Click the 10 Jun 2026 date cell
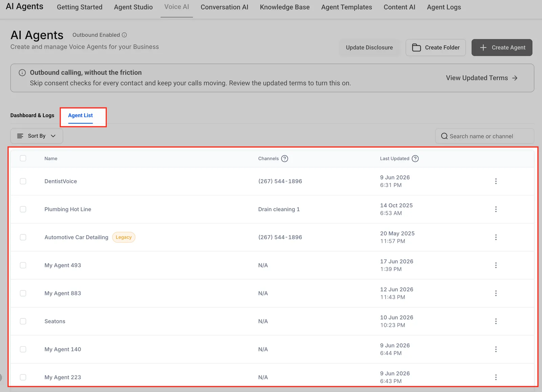Viewport: 542px width, 392px height. pos(397,321)
